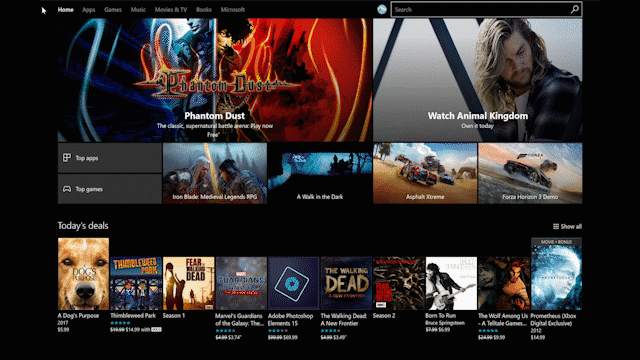Switch to the Microsoft tab

coord(233,9)
